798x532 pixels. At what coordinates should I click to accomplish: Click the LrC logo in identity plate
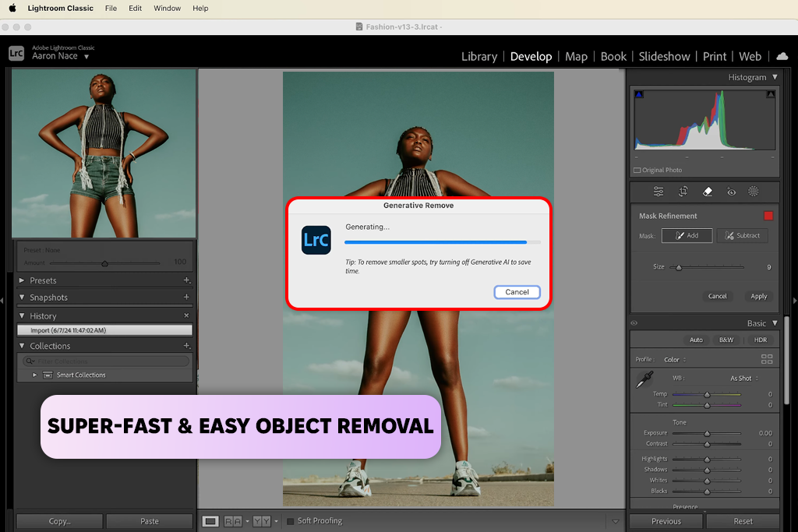pyautogui.click(x=16, y=53)
